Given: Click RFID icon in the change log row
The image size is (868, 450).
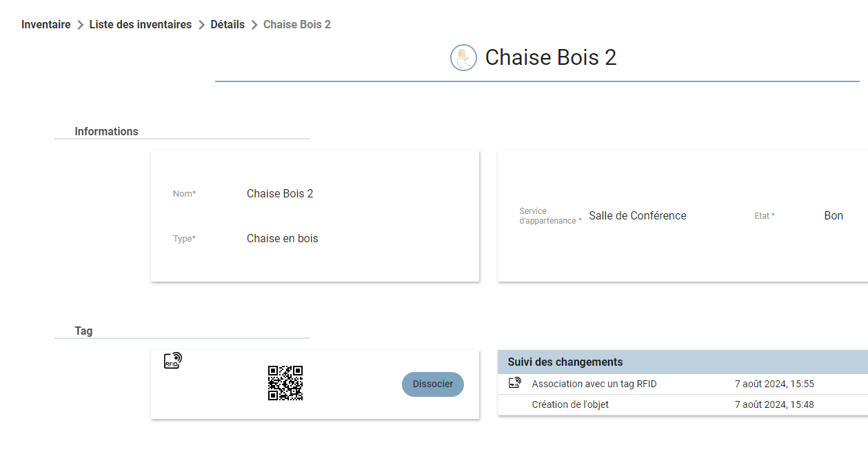Looking at the screenshot, I should (x=514, y=383).
